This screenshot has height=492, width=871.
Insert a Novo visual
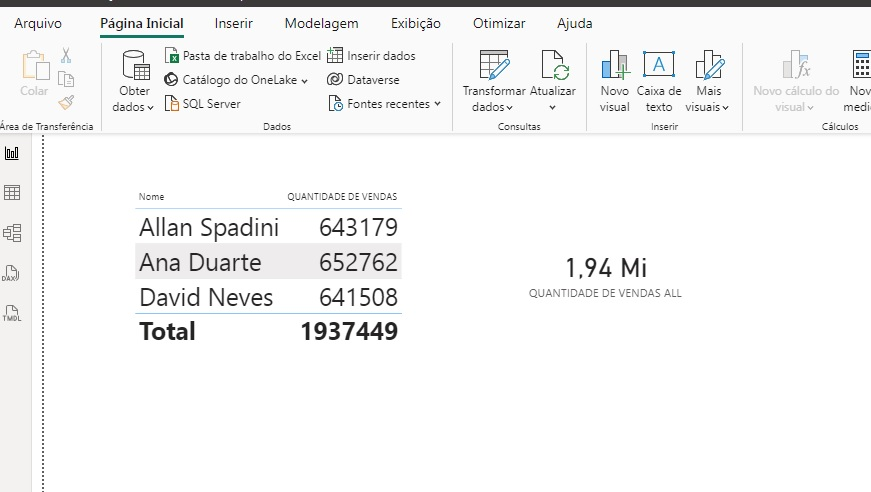614,81
